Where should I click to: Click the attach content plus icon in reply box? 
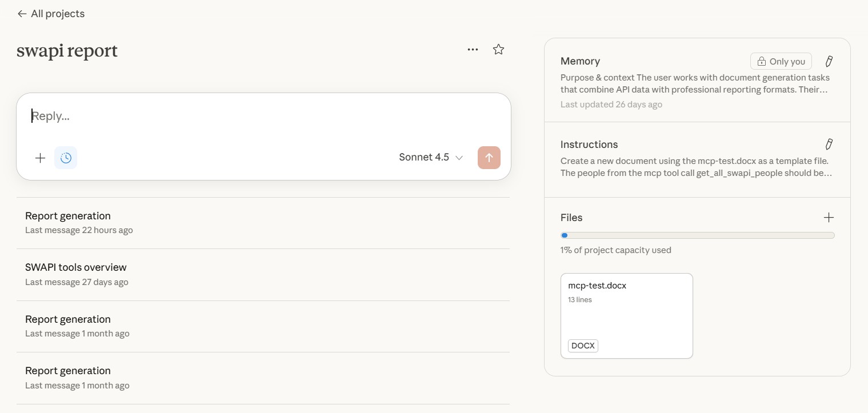tap(40, 158)
